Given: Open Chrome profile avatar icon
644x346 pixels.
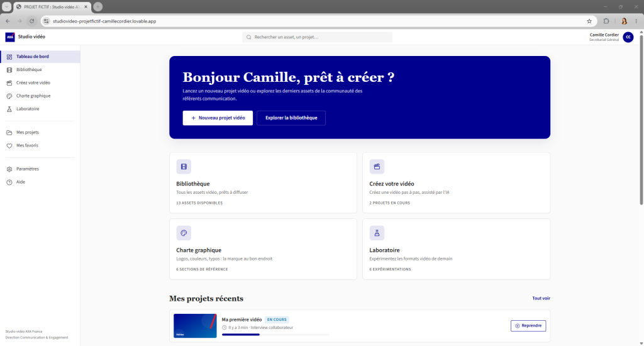Looking at the screenshot, I should [x=625, y=21].
